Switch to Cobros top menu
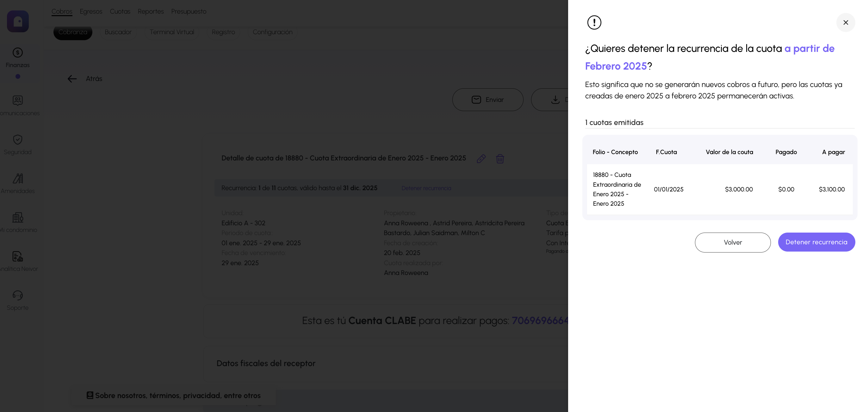Screen dimensions: 868x412 click(62, 11)
